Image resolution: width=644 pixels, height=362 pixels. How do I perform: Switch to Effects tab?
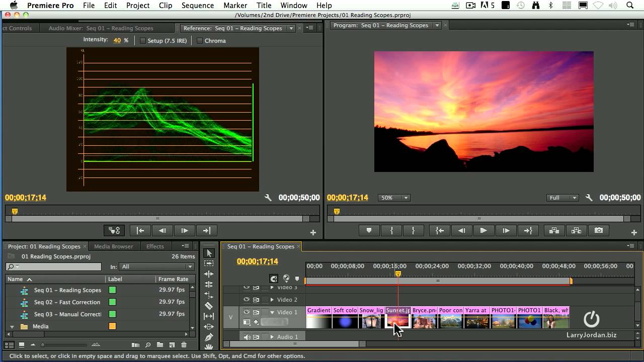[155, 246]
